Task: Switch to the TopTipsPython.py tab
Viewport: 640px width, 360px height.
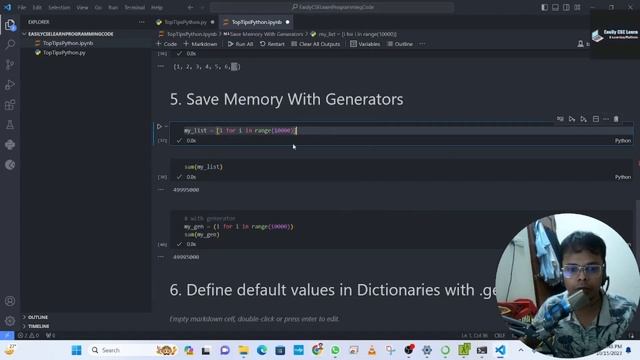Action: click(185, 22)
